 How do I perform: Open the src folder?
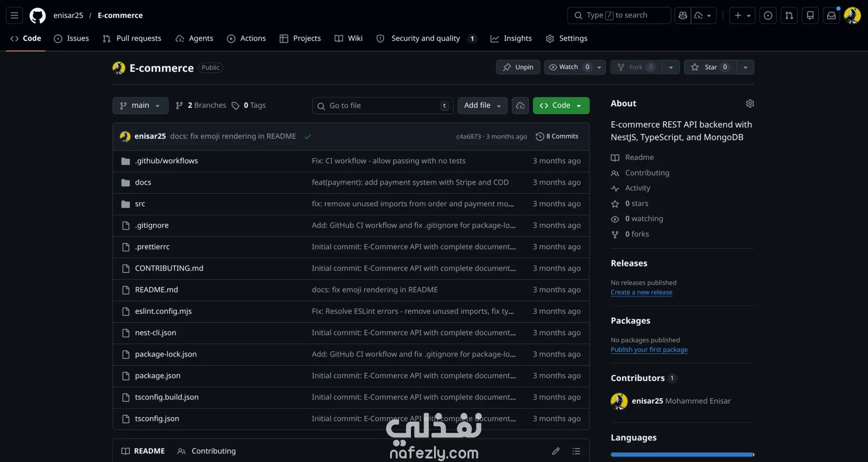pos(140,204)
